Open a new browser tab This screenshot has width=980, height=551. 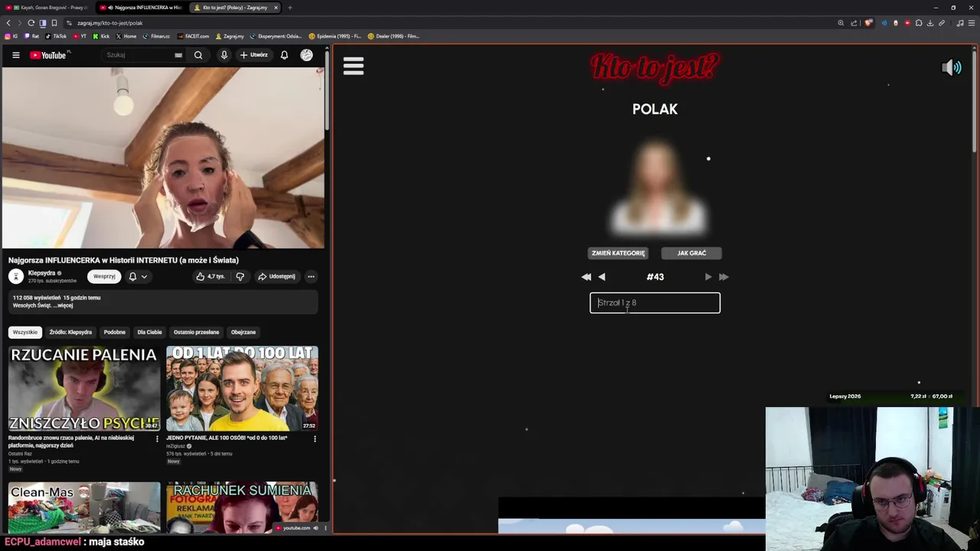coord(289,8)
